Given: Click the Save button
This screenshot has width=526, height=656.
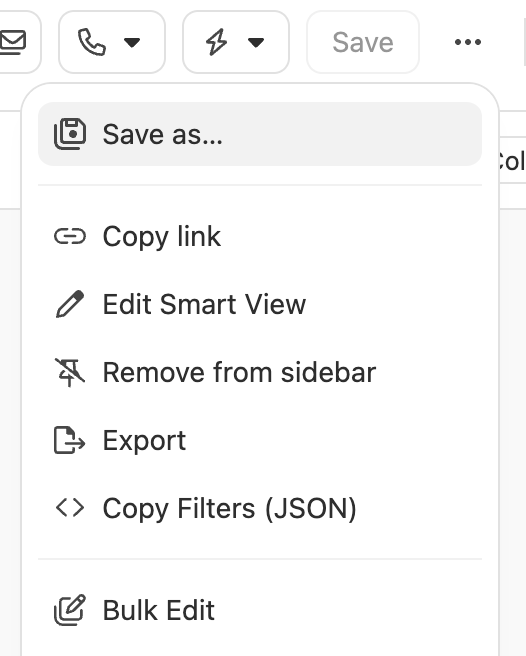Looking at the screenshot, I should click(x=363, y=42).
